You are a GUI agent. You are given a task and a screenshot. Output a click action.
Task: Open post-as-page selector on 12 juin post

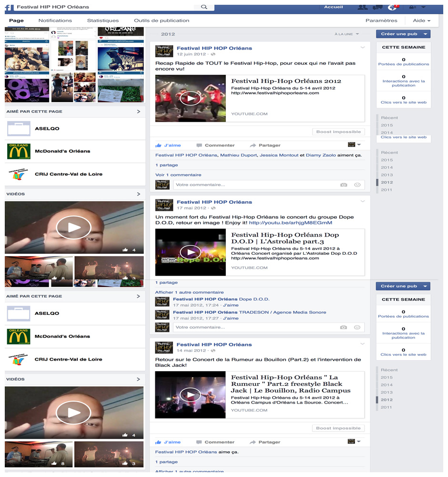click(x=354, y=145)
